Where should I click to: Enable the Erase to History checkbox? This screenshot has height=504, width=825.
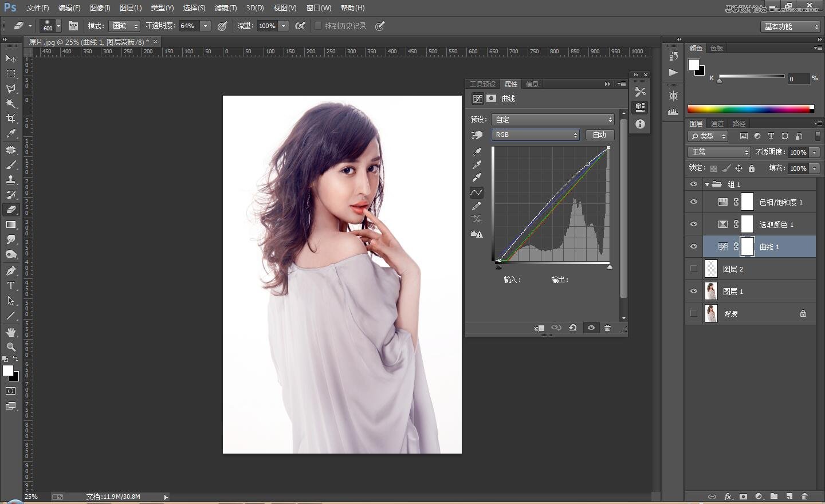pos(318,26)
